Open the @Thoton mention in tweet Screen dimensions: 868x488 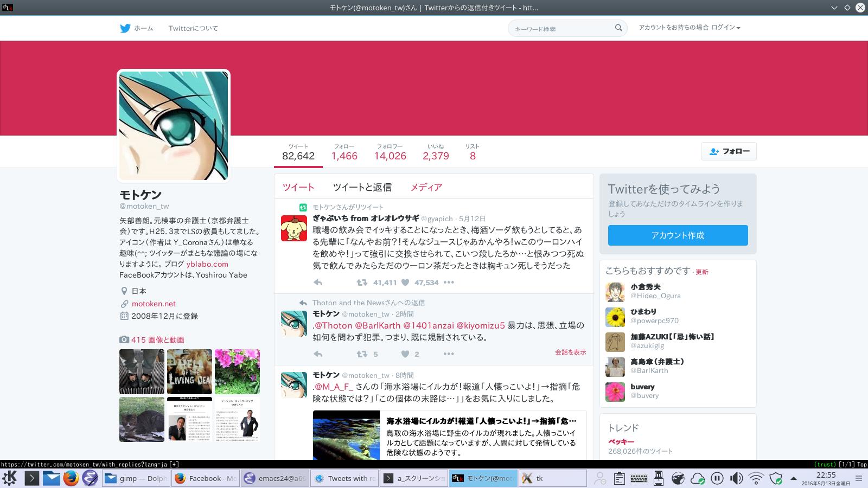tap(333, 325)
